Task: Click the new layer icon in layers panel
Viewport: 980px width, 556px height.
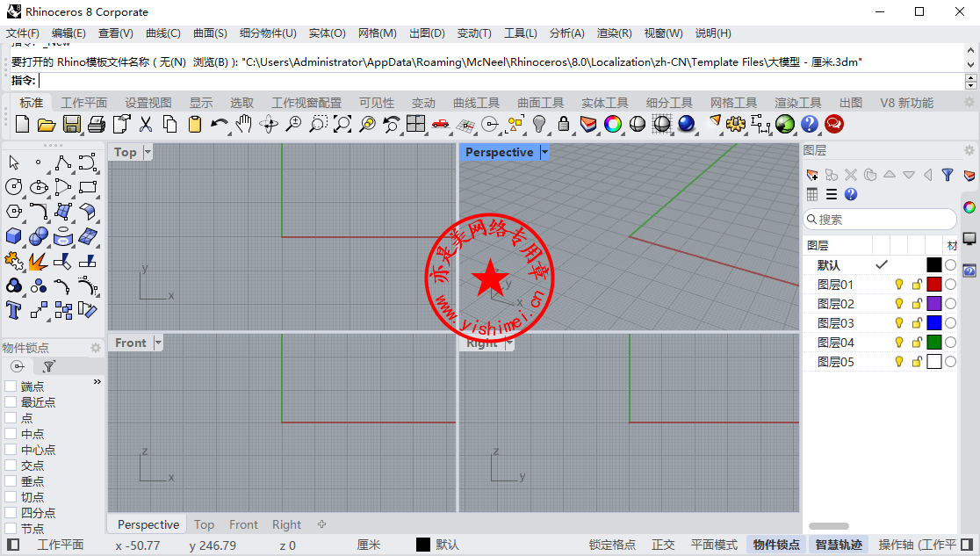Action: [812, 175]
